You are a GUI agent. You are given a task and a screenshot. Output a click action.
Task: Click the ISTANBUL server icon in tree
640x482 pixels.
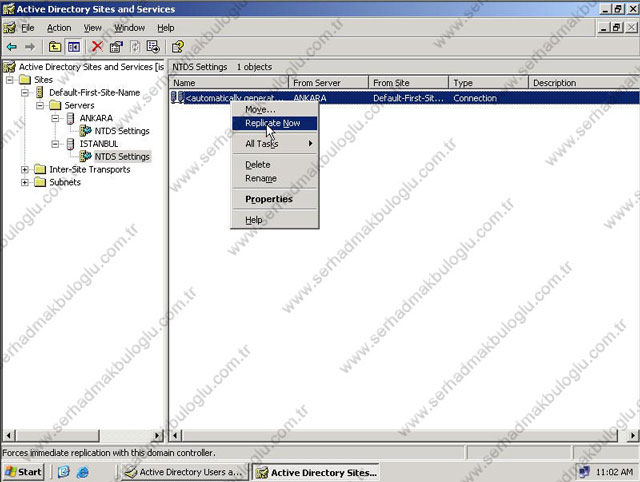(71, 144)
